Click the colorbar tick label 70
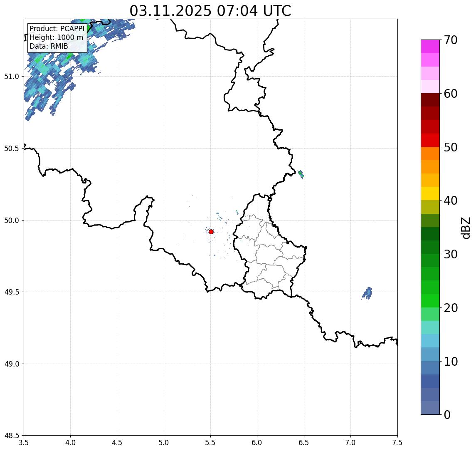The height and width of the screenshot is (451, 476). [450, 40]
